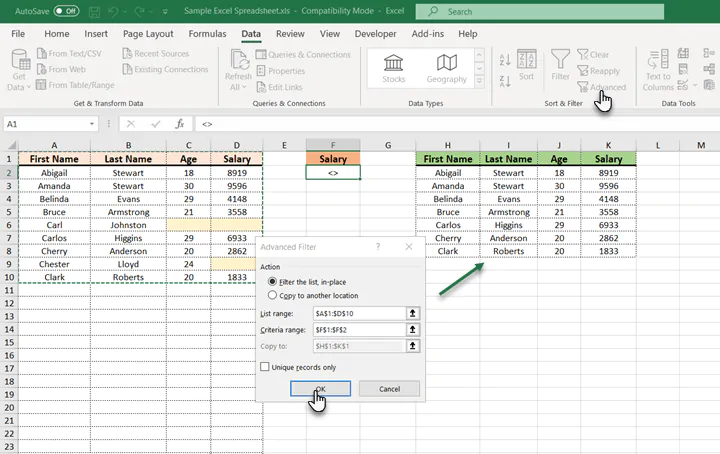Switch to the Insert tab
Viewport: 720px width, 454px height.
(96, 34)
